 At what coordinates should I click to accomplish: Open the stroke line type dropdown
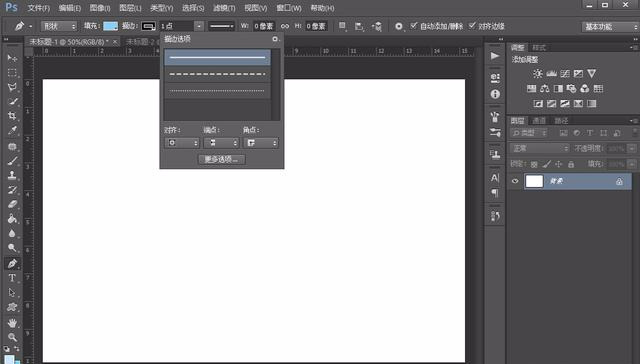222,27
